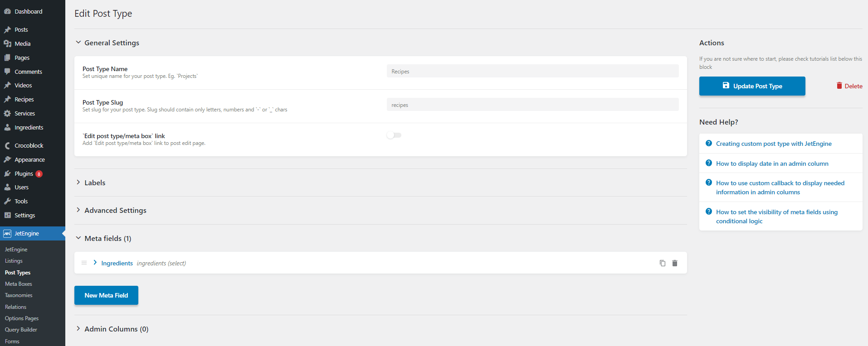The width and height of the screenshot is (868, 346).
Task: Click the Plugins update count badge
Action: pyautogui.click(x=39, y=174)
